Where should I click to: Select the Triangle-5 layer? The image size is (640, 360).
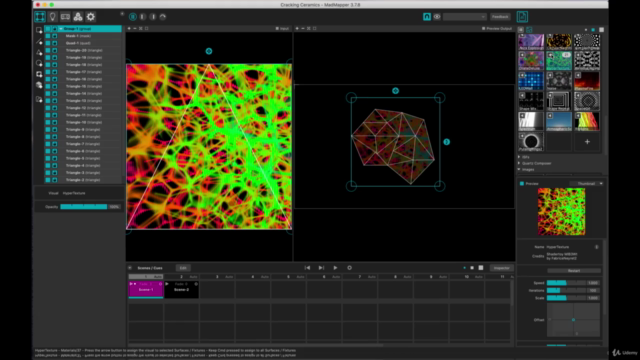tap(84, 158)
